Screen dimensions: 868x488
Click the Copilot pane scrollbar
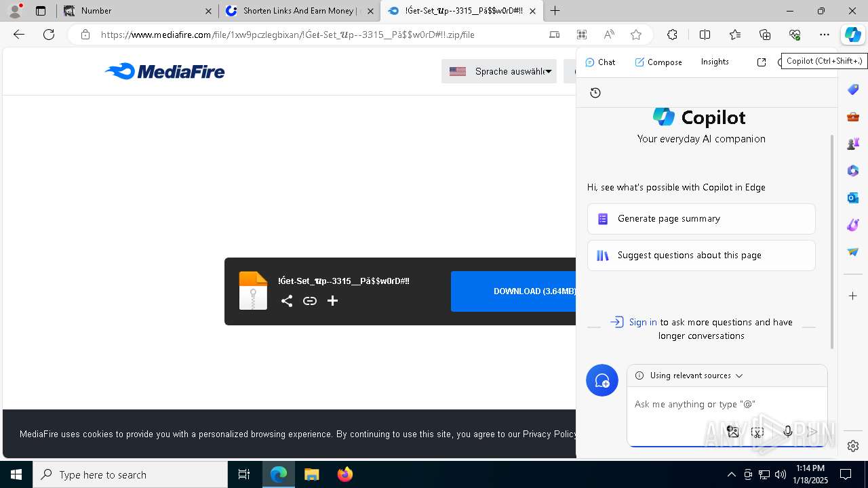tap(832, 242)
